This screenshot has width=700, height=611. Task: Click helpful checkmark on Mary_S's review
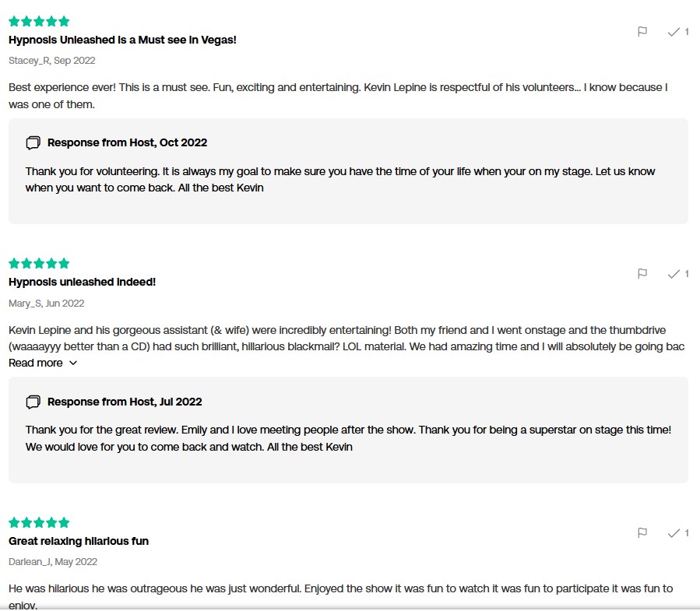(674, 274)
